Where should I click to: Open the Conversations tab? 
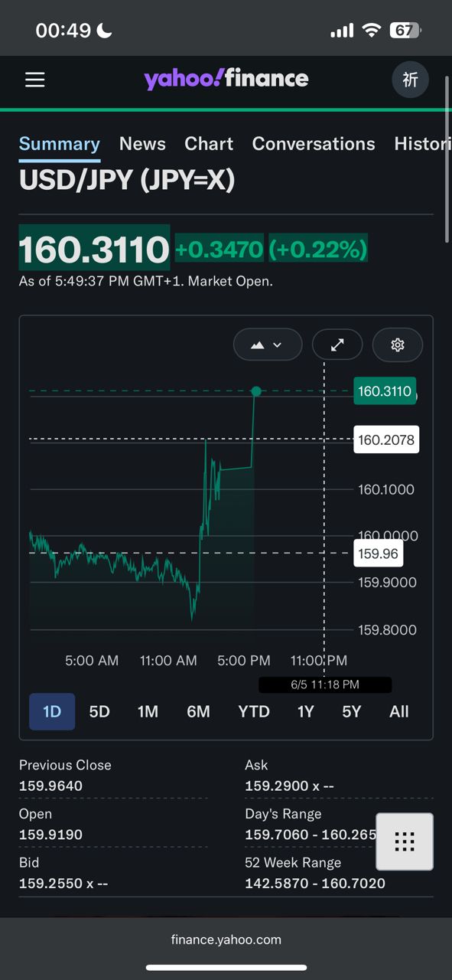click(x=314, y=144)
